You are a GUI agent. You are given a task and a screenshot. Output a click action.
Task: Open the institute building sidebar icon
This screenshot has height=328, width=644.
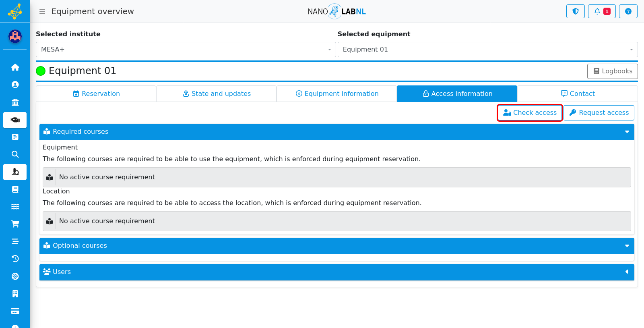point(15,102)
